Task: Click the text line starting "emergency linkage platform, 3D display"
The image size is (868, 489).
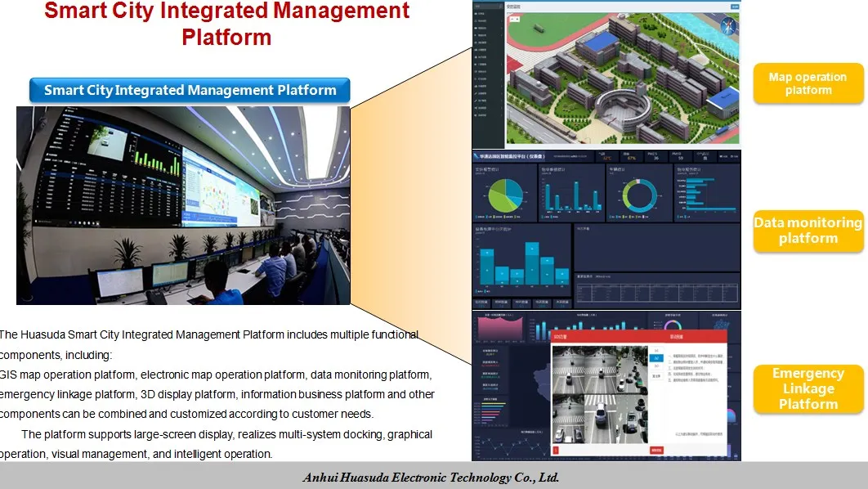Action: [x=217, y=394]
